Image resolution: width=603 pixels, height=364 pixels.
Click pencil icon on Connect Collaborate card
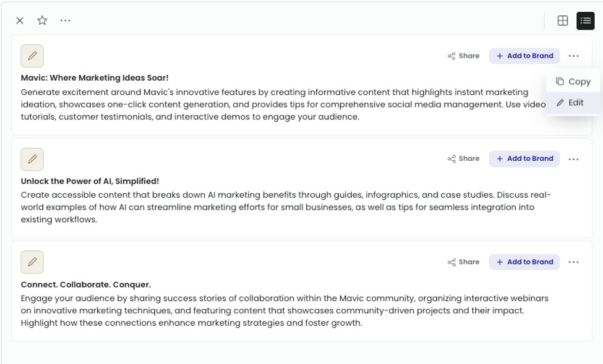(32, 262)
